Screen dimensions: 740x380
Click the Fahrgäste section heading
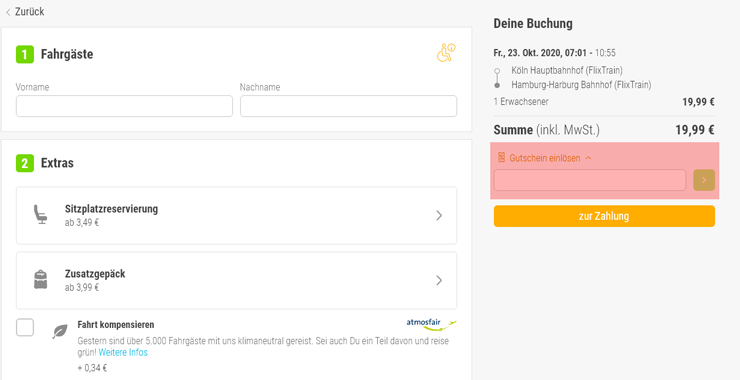click(x=67, y=54)
